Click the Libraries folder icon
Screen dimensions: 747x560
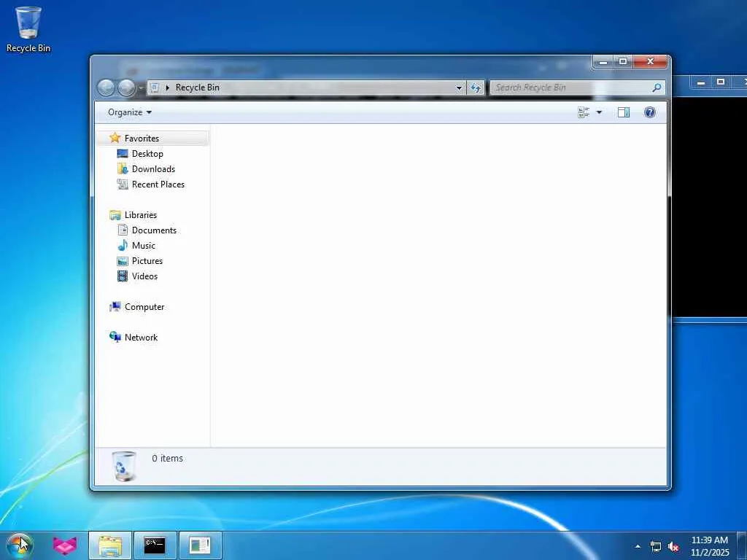click(115, 215)
